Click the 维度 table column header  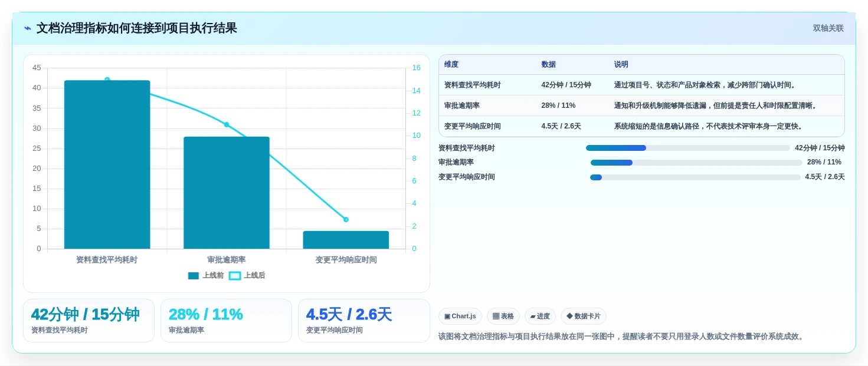[451, 65]
